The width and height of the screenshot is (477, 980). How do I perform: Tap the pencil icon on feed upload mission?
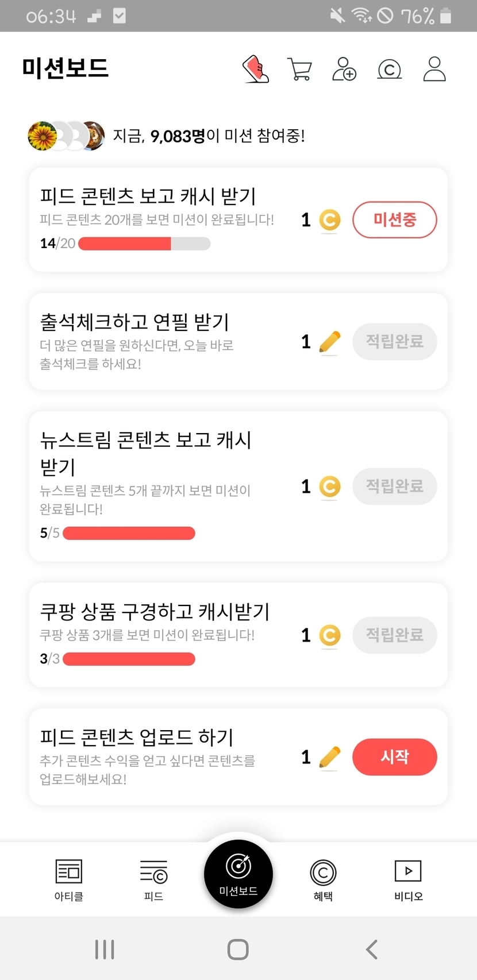(x=329, y=757)
